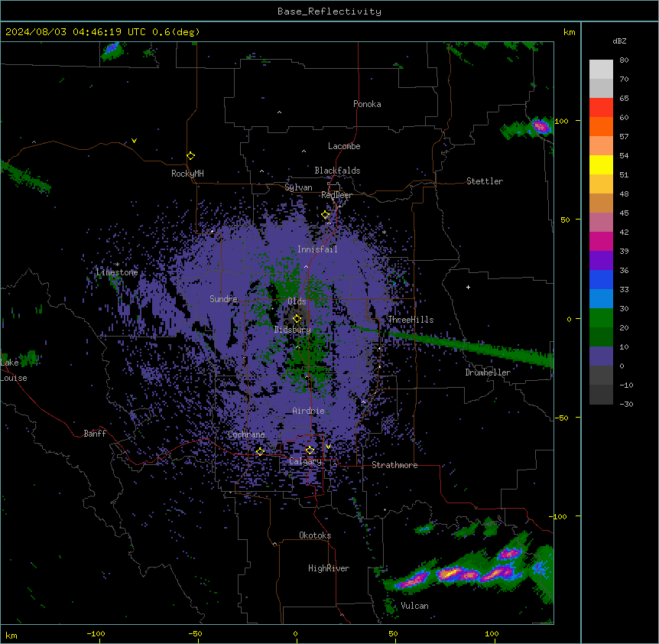Click the Blackfalds city label
The width and height of the screenshot is (659, 644).
pos(337,171)
